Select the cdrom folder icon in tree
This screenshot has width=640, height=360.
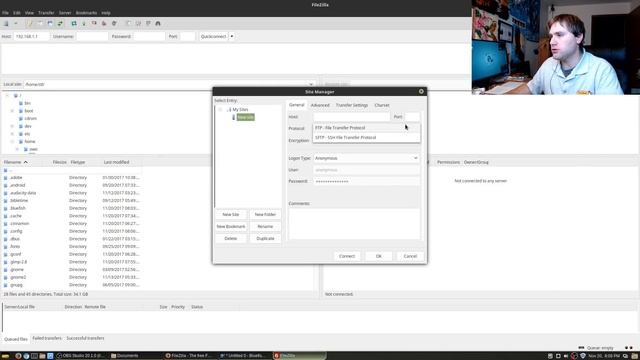click(21, 118)
